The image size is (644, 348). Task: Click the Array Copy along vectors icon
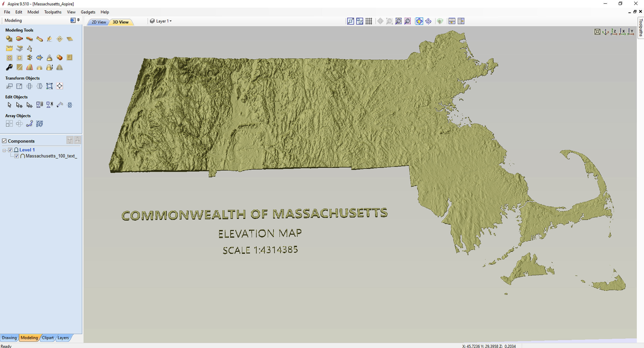(29, 124)
